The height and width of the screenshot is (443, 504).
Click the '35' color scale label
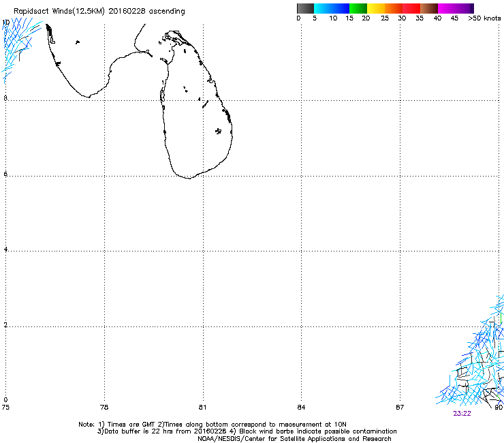(420, 18)
